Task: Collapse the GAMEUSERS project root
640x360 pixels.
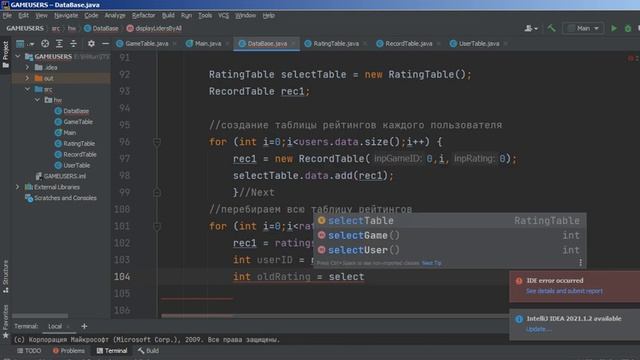Action: tap(18, 56)
